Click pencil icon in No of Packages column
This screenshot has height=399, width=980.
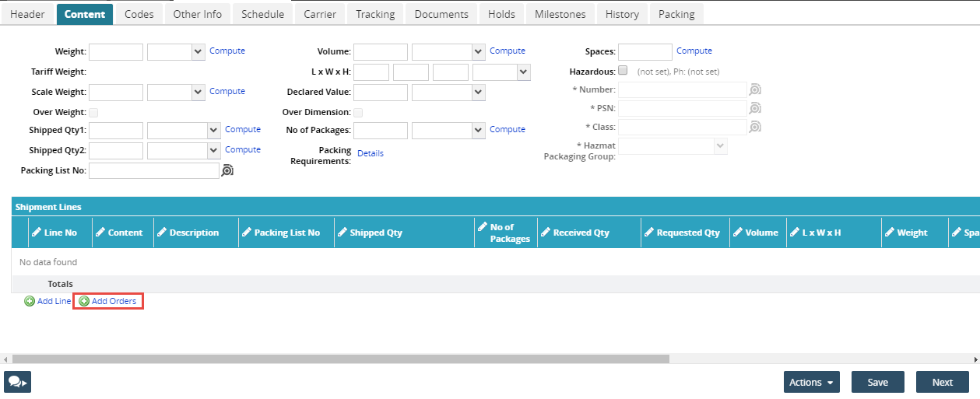[482, 227]
